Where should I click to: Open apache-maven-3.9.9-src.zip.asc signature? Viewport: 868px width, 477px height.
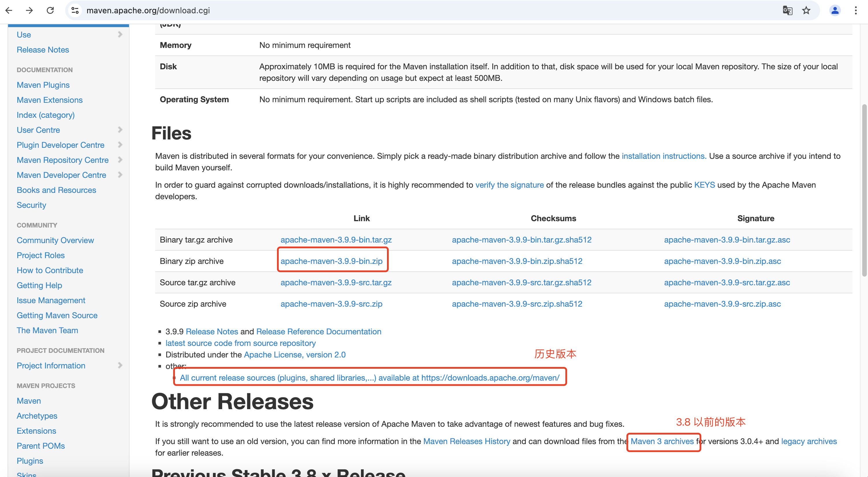click(723, 304)
